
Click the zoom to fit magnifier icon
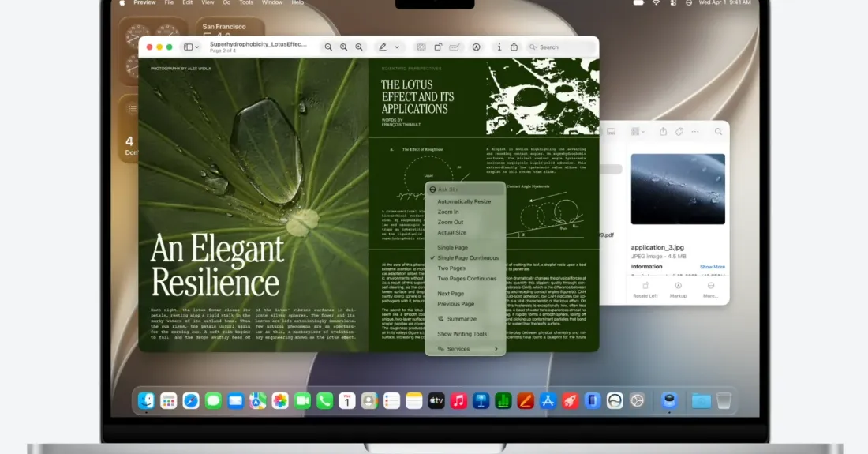(x=344, y=47)
